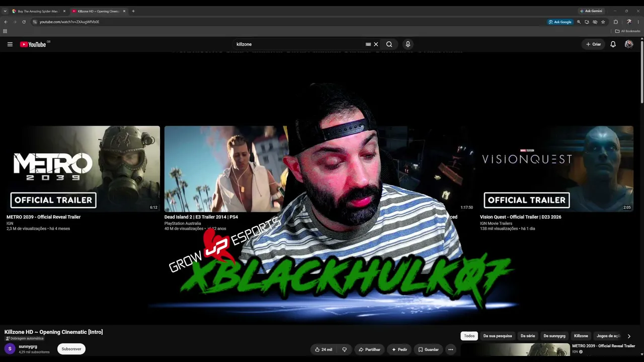
Task: Open the apps grid in bookmarks bar
Action: [5, 31]
